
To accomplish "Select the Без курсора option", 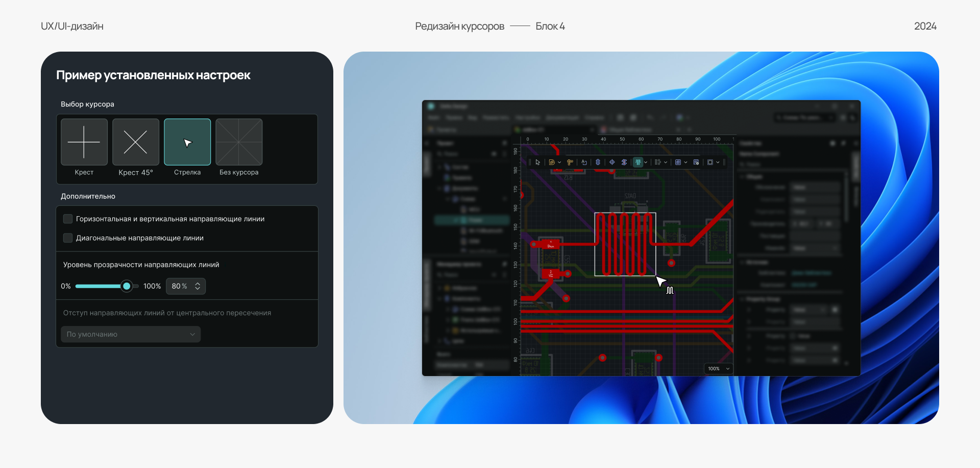I will 238,142.
